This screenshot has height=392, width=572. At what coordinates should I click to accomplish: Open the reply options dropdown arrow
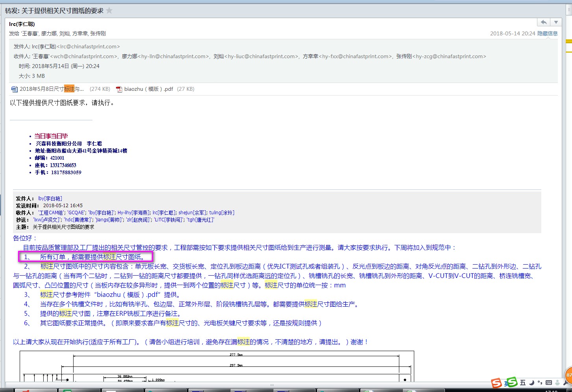(x=556, y=22)
